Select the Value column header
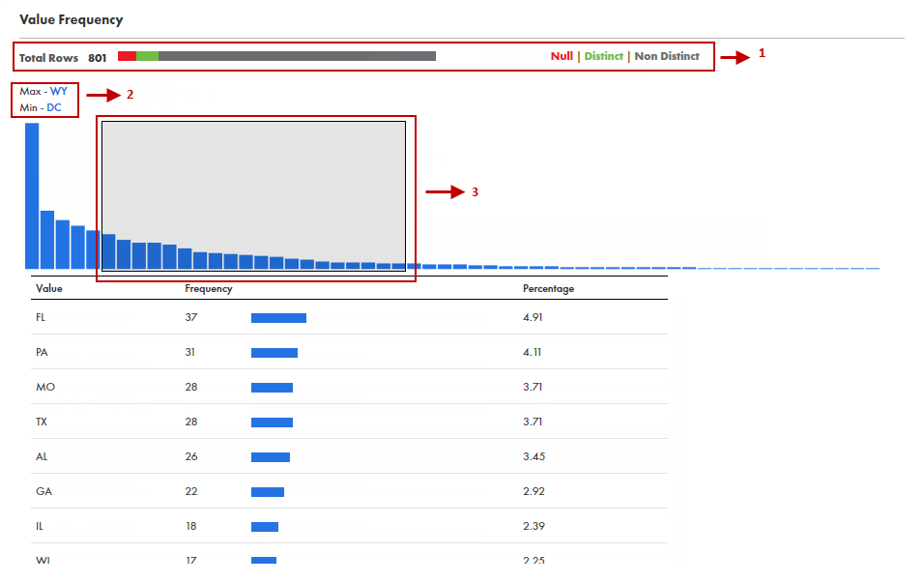This screenshot has width=924, height=583. pos(49,288)
